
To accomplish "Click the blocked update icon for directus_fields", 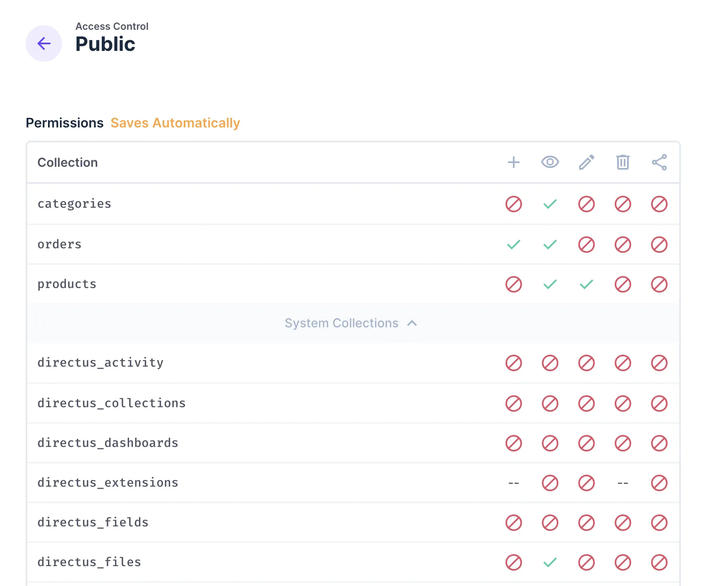I will point(586,522).
